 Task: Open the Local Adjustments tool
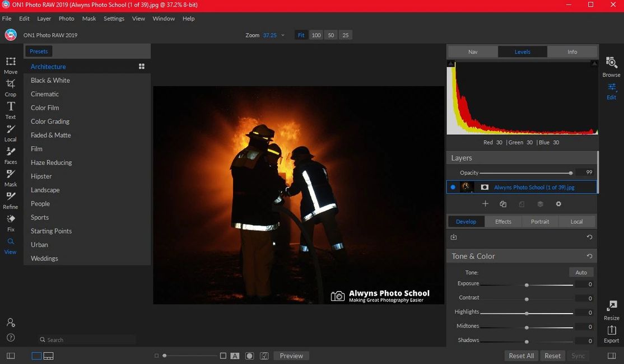tap(10, 132)
